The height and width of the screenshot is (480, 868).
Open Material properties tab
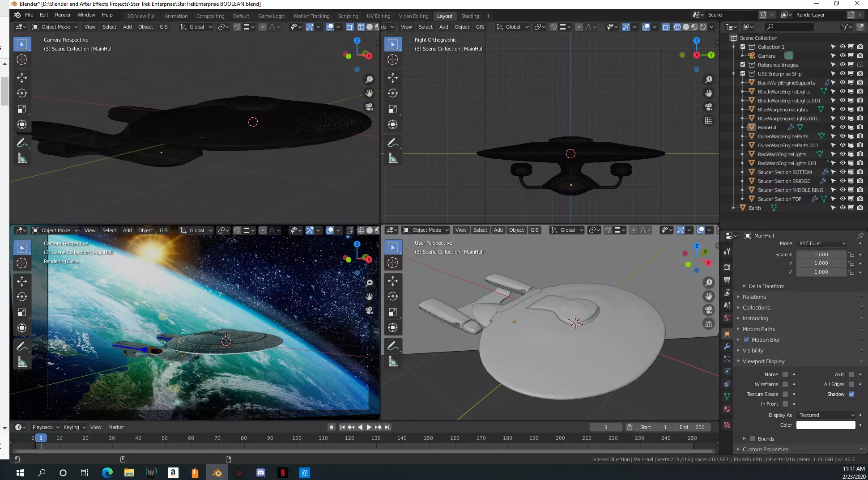[727, 409]
